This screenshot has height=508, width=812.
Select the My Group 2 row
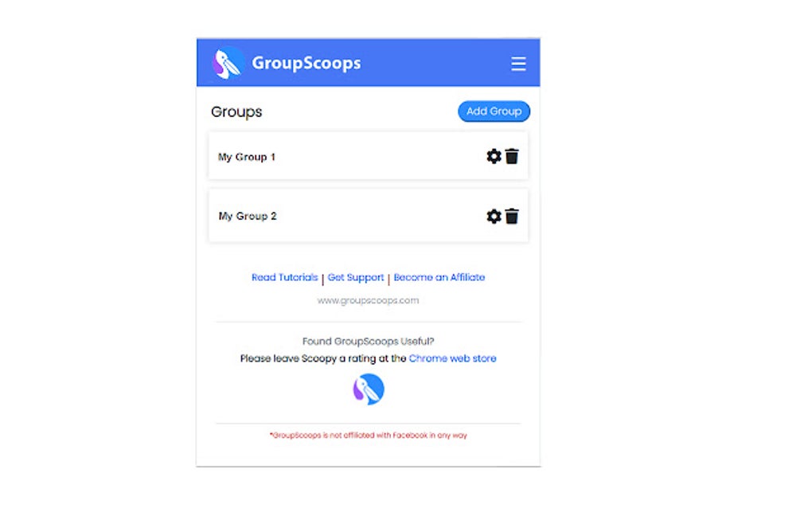click(x=369, y=216)
